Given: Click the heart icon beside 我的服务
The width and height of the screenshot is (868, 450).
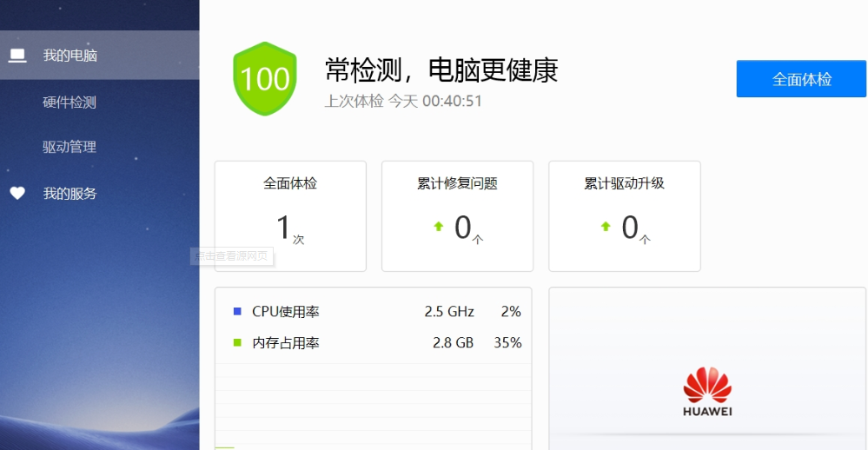Looking at the screenshot, I should point(17,193).
